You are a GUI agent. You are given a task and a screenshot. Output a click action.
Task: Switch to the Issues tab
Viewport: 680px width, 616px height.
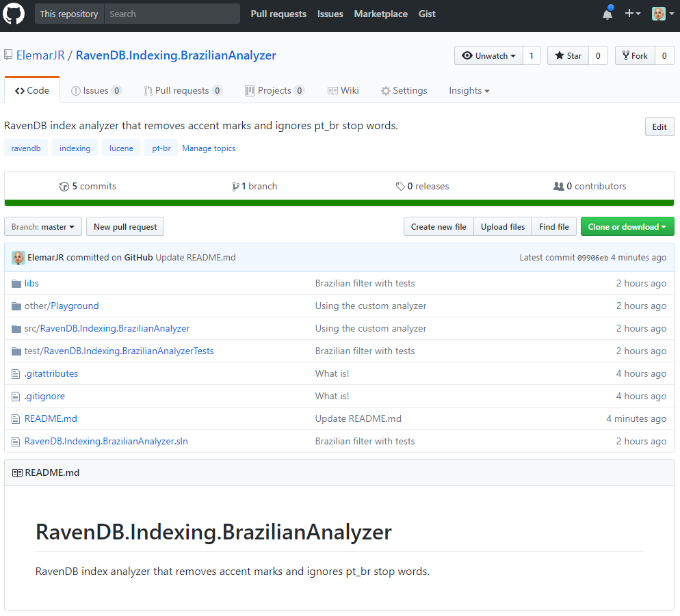[x=96, y=90]
